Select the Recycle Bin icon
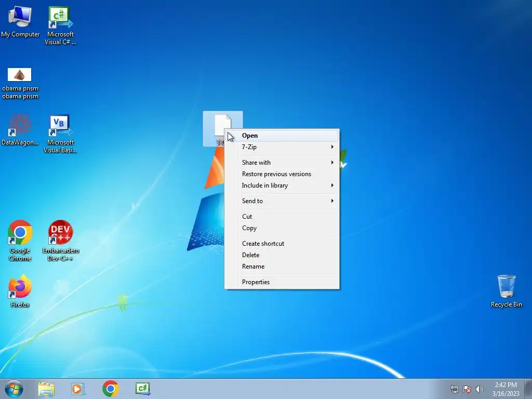This screenshot has width=532, height=399. [x=506, y=290]
